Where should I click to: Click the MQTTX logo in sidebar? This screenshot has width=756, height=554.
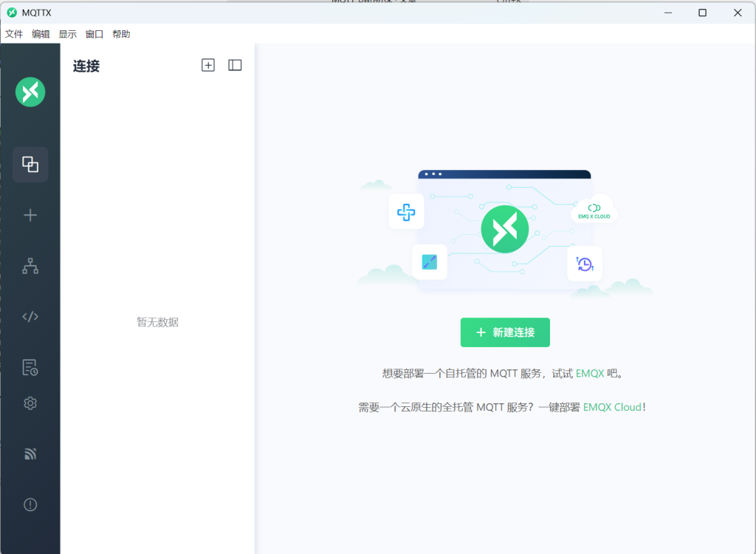tap(30, 92)
